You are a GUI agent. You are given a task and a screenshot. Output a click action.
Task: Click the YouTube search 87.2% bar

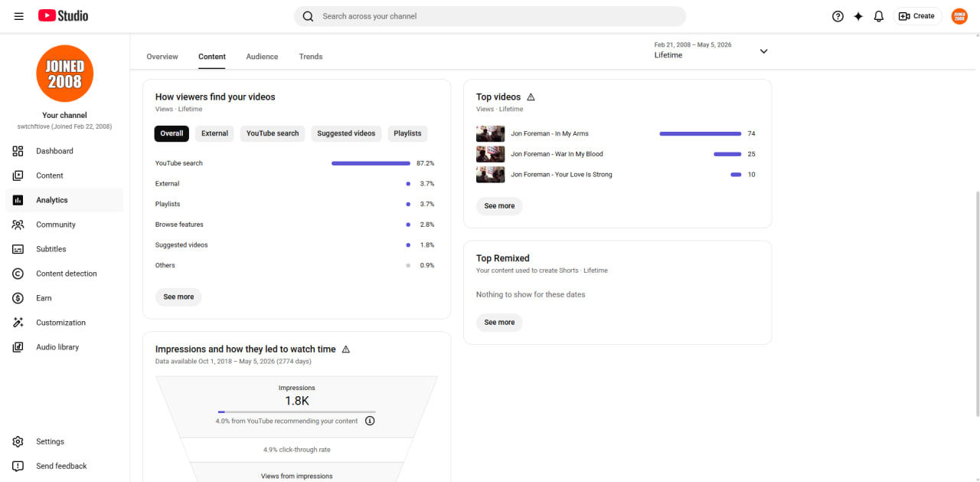coord(371,163)
